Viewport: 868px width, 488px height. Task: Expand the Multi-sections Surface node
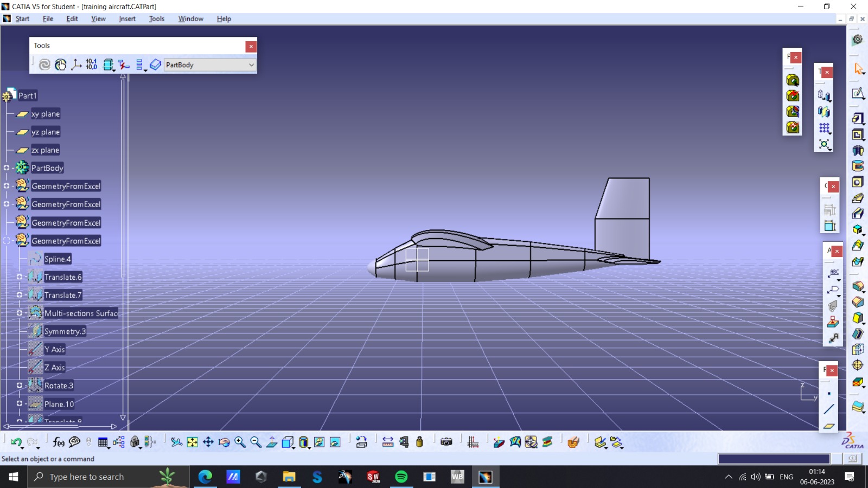point(20,313)
